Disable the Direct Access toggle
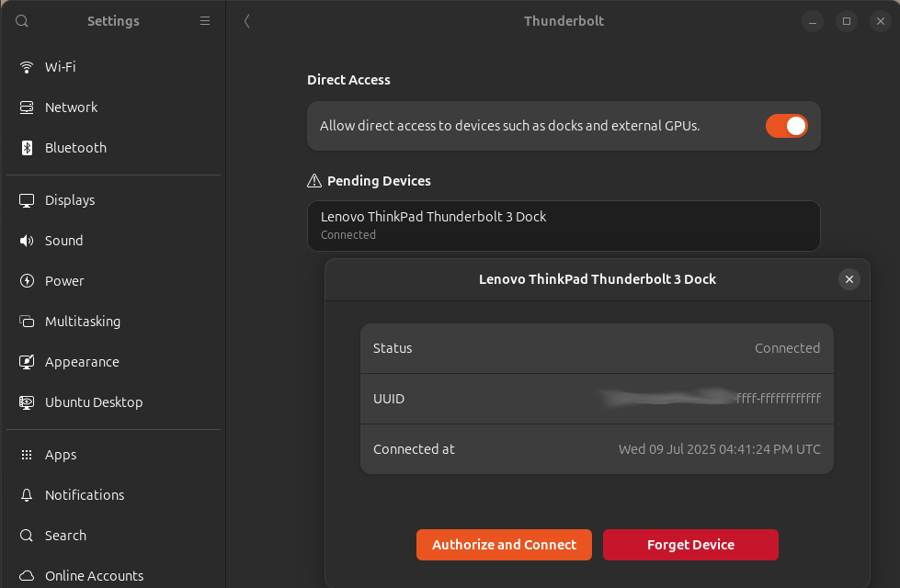 pos(786,126)
